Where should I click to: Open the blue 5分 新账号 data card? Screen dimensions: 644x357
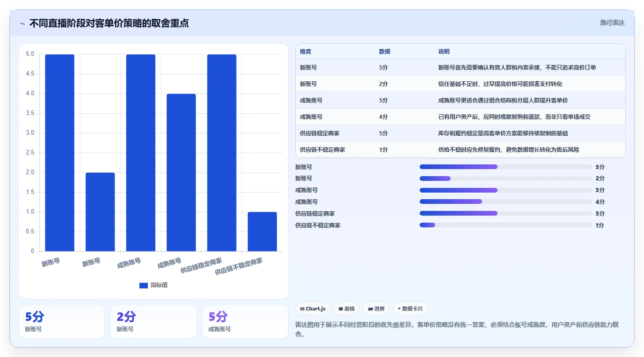click(x=61, y=321)
